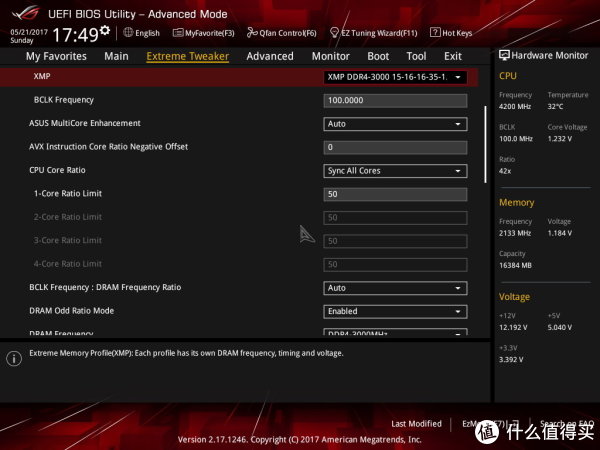Open the DRAM Frequency dropdown
600x450 pixels.
pos(395,332)
